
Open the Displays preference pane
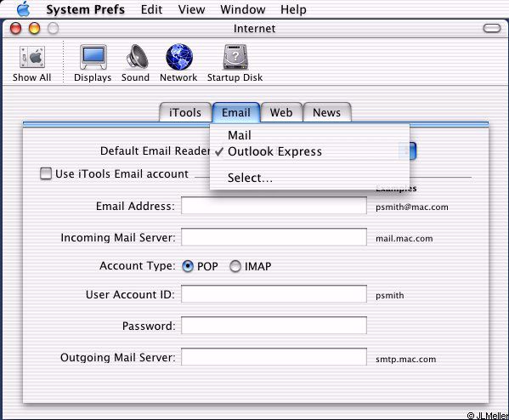pyautogui.click(x=93, y=64)
